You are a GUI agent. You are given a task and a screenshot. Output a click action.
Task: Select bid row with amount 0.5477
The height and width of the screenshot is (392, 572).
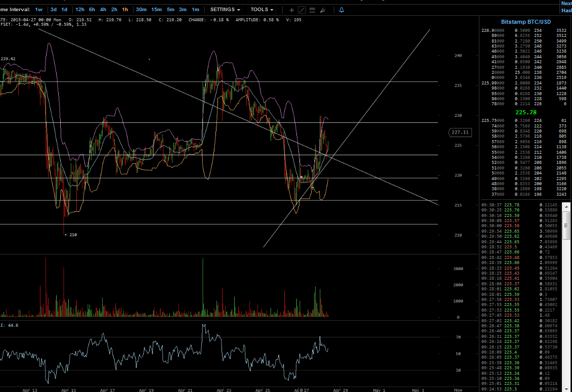pyautogui.click(x=524, y=163)
